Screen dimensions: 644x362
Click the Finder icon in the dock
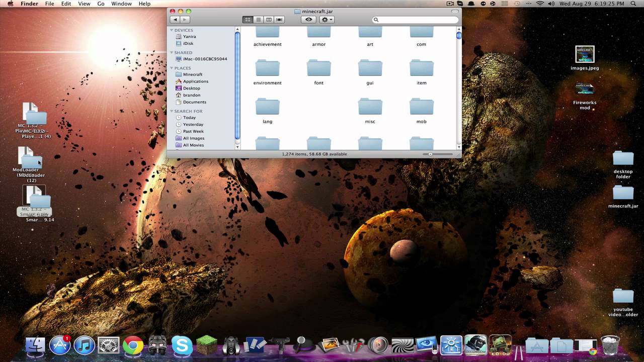(x=35, y=345)
